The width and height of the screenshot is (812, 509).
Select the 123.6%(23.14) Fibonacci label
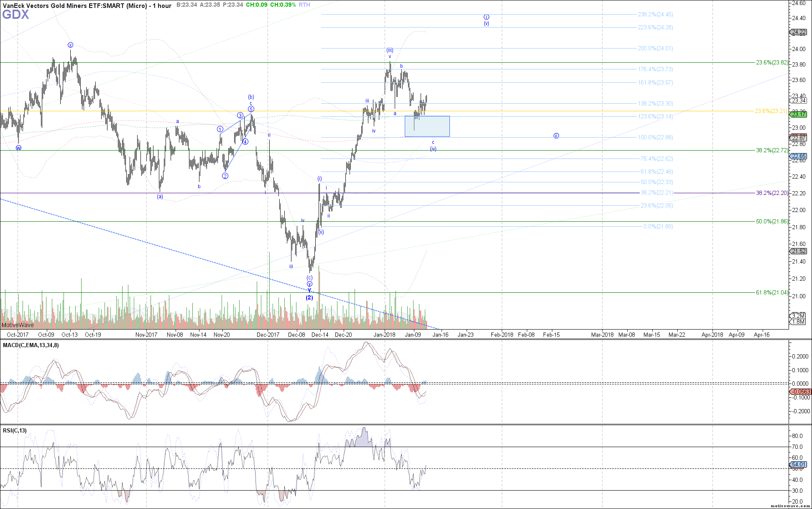(655, 116)
